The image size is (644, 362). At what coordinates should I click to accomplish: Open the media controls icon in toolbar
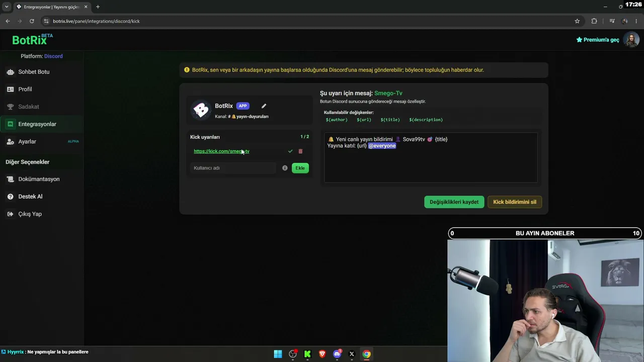pyautogui.click(x=612, y=21)
